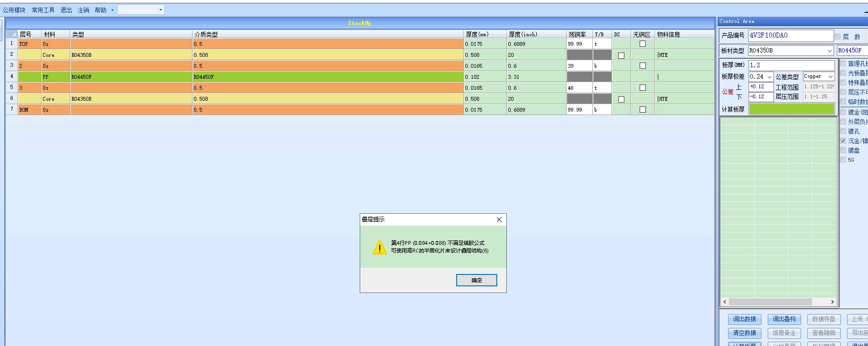Click the 残铜率 cell showing 46

[579, 88]
